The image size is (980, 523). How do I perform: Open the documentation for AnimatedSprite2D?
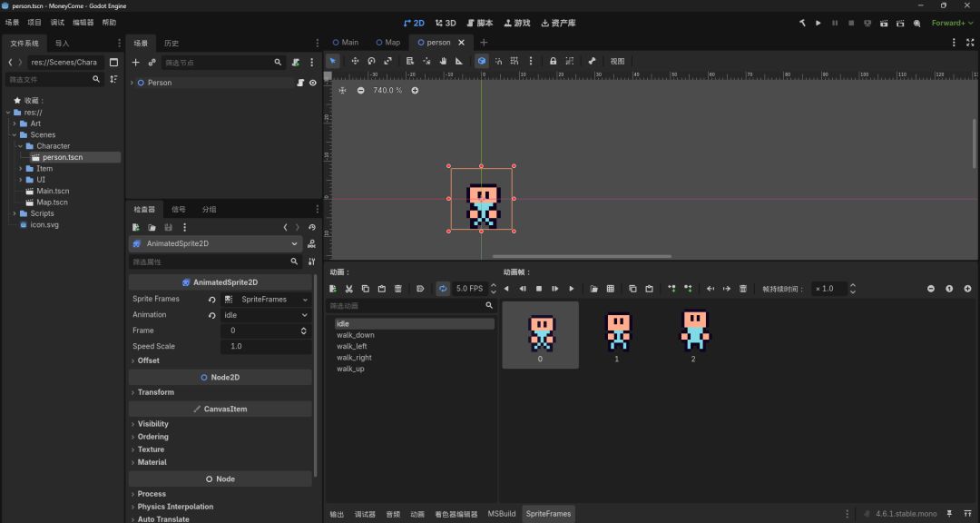311,243
